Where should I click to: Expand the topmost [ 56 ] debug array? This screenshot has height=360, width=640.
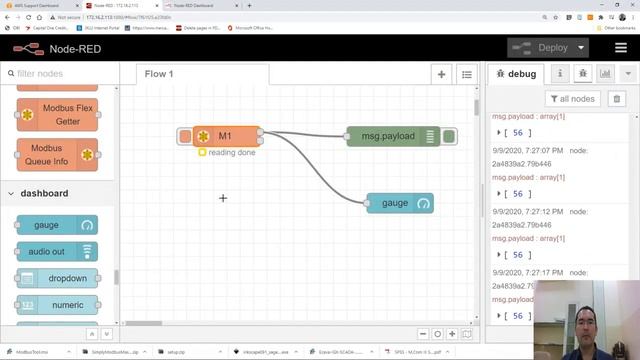499,132
